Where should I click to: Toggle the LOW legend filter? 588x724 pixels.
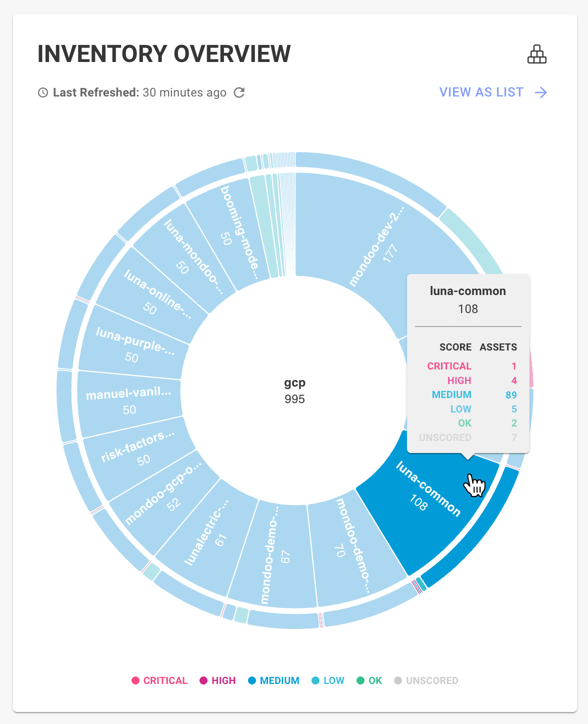pyautogui.click(x=328, y=680)
